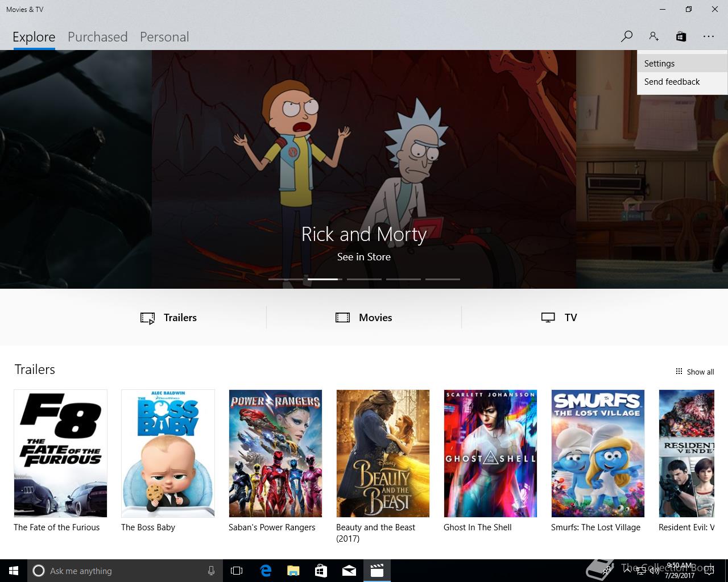The height and width of the screenshot is (582, 728).
Task: Click 'Ghost In The Shell' title text
Action: click(478, 527)
